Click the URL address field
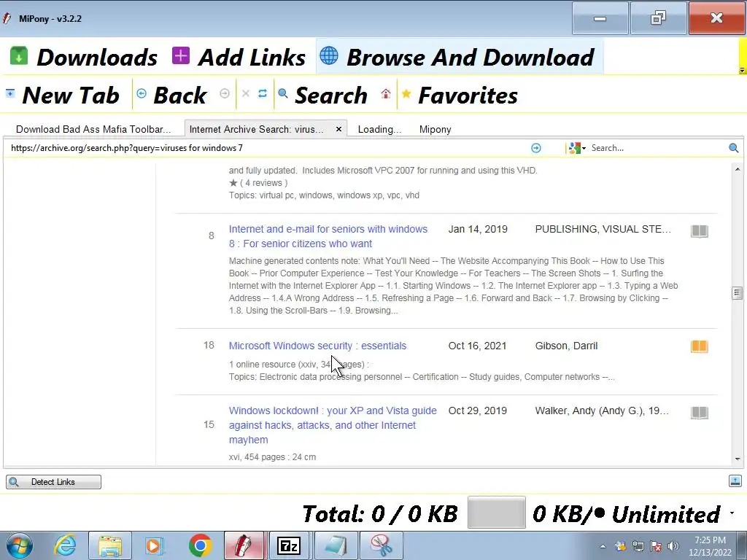Screen dimensions: 747x560 pos(267,148)
